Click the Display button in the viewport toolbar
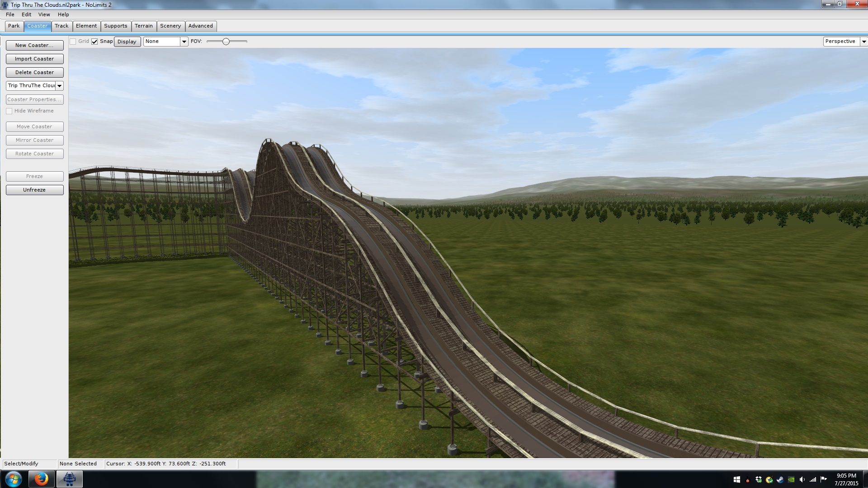The width and height of the screenshot is (868, 488). pos(127,42)
